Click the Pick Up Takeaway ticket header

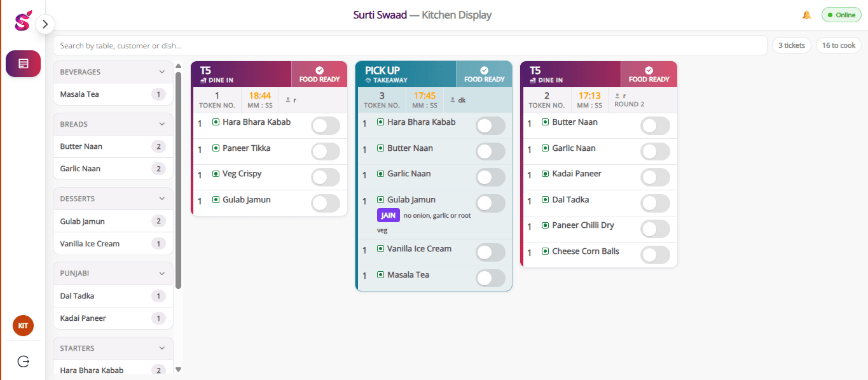pyautogui.click(x=406, y=74)
